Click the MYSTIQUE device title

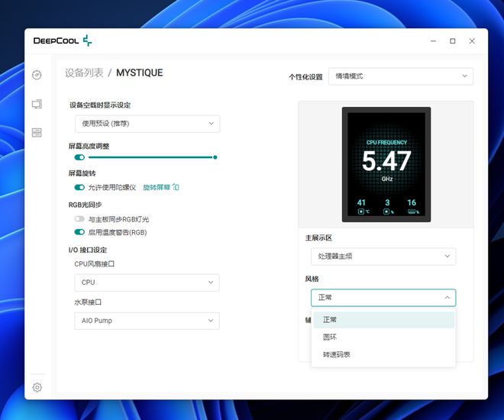coord(140,73)
